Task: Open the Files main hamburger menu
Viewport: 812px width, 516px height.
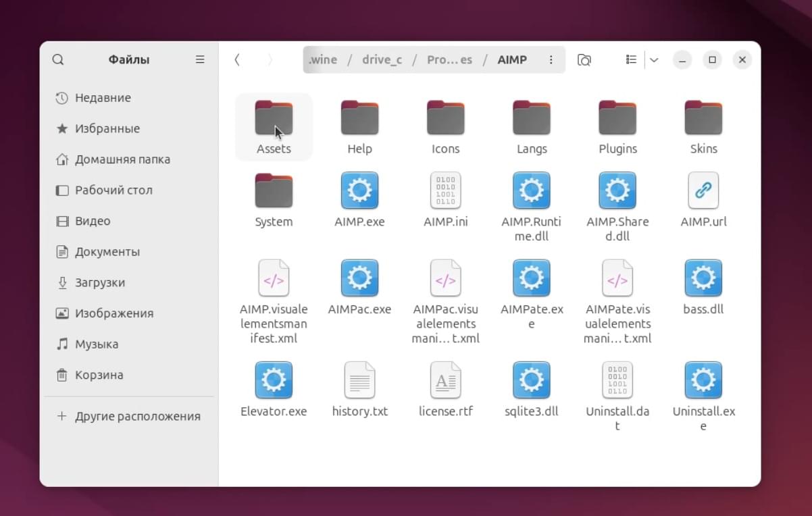Action: [200, 59]
